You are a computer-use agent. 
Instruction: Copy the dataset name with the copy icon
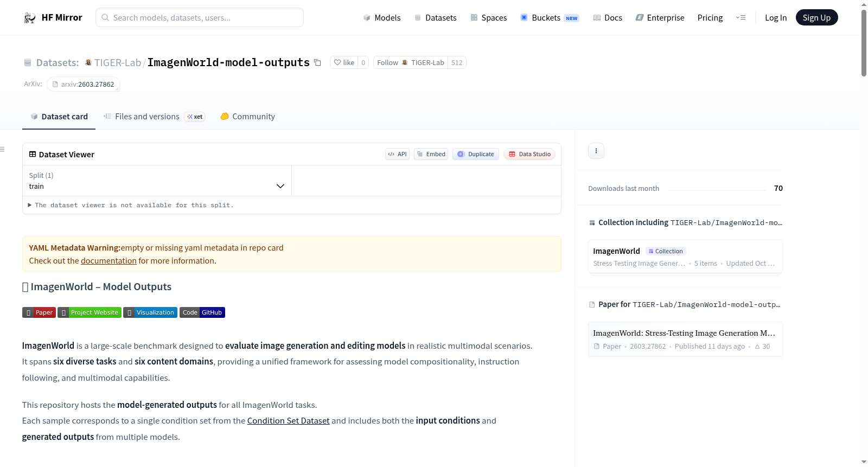click(x=317, y=63)
